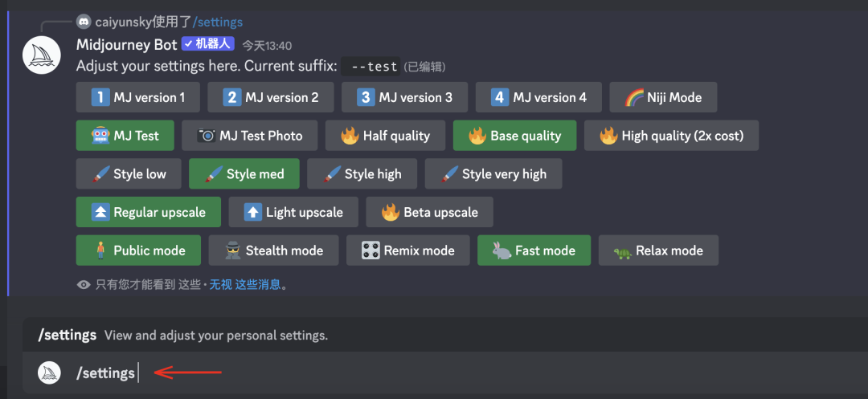Screen dimensions: 868x399
Task: Click the Midjourney icon in message input
Action: pyautogui.click(x=51, y=373)
